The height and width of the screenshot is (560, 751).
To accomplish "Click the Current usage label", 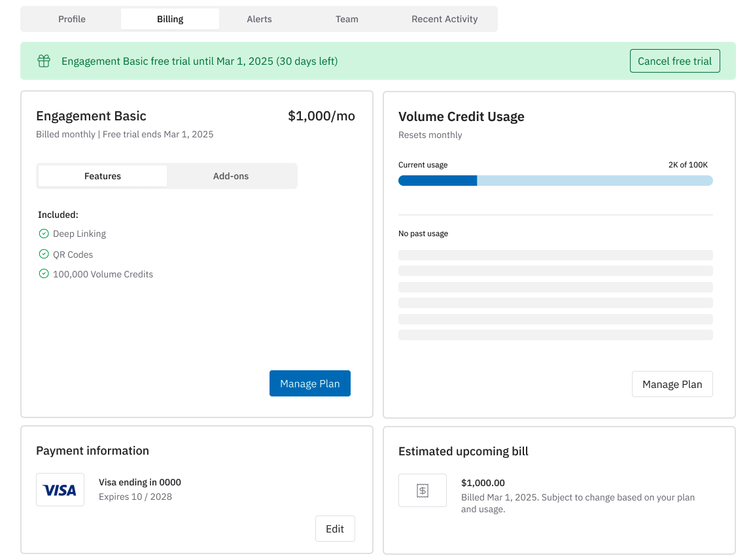I will (x=423, y=165).
